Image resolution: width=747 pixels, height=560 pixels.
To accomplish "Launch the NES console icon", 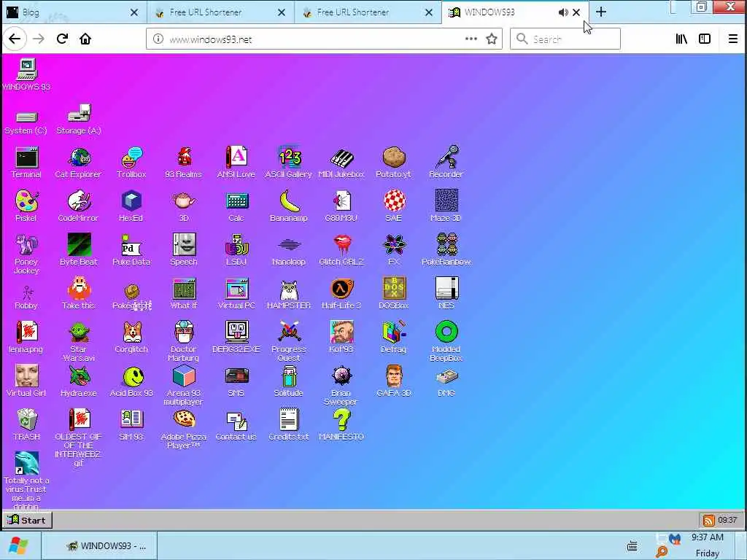I will tap(446, 294).
